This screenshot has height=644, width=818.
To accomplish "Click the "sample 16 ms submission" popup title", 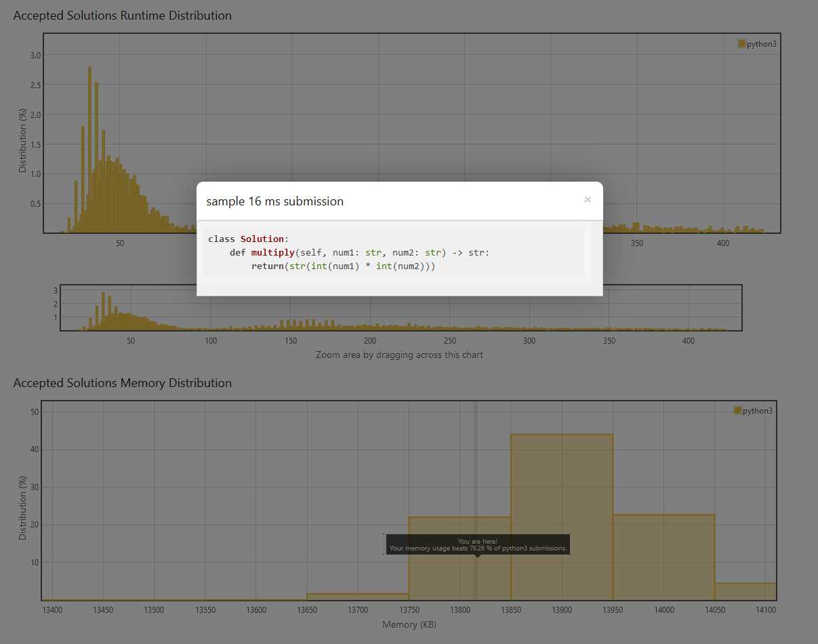I will tap(274, 201).
